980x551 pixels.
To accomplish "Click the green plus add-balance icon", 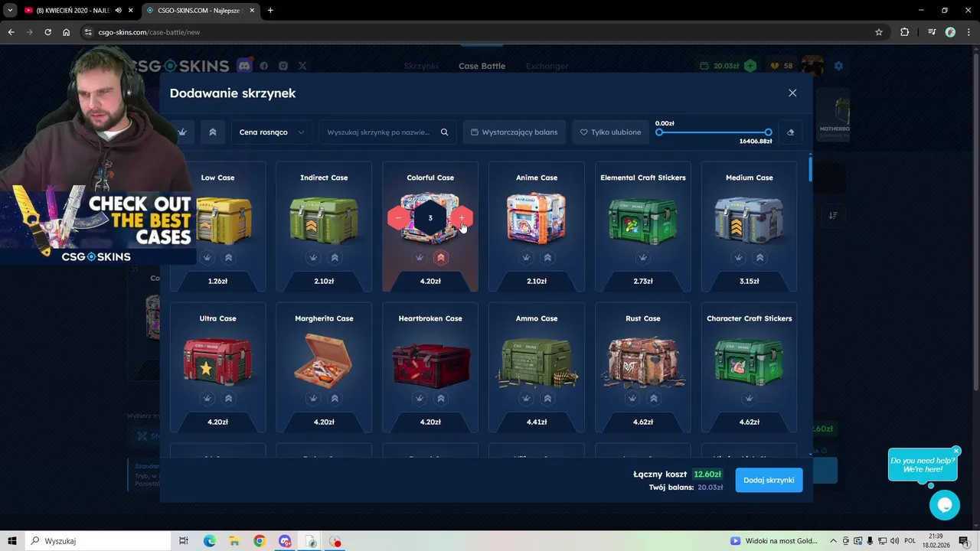I will pos(750,66).
